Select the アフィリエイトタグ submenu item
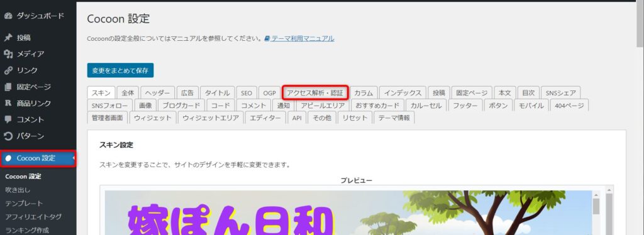The height and width of the screenshot is (235, 644). 33,217
